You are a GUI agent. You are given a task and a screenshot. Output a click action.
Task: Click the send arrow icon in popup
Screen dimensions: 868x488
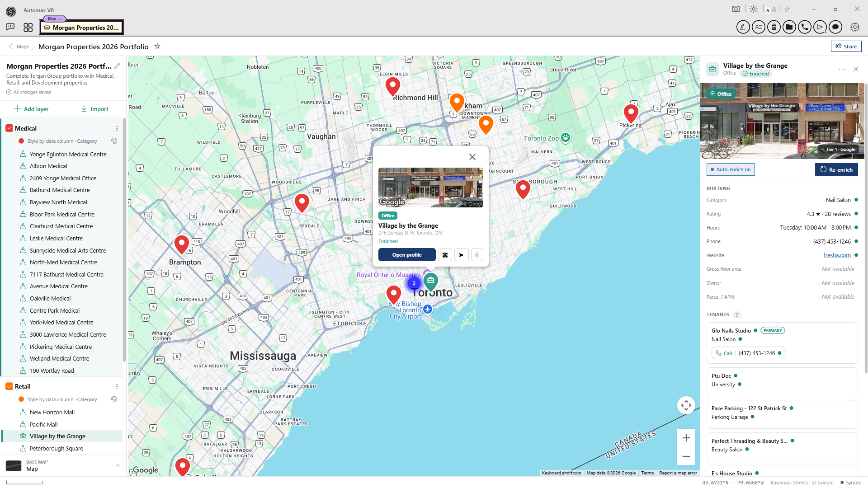461,255
